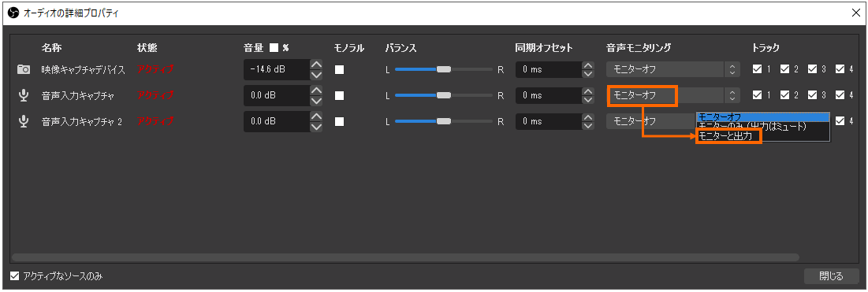Click the モノラル column header

pos(349,47)
